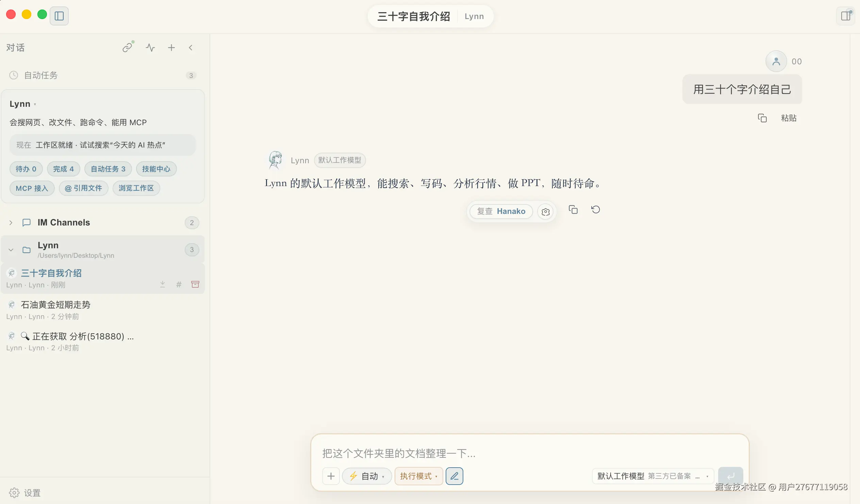The image size is (860, 504).
Task: Open the Lynn agent name dropdown in sidebar
Action: (x=23, y=104)
